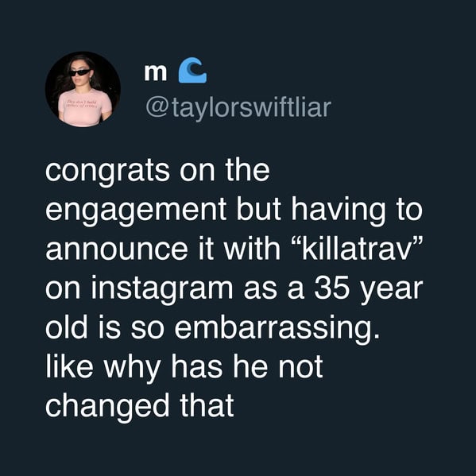Click the word "changed" on last line

(107, 406)
